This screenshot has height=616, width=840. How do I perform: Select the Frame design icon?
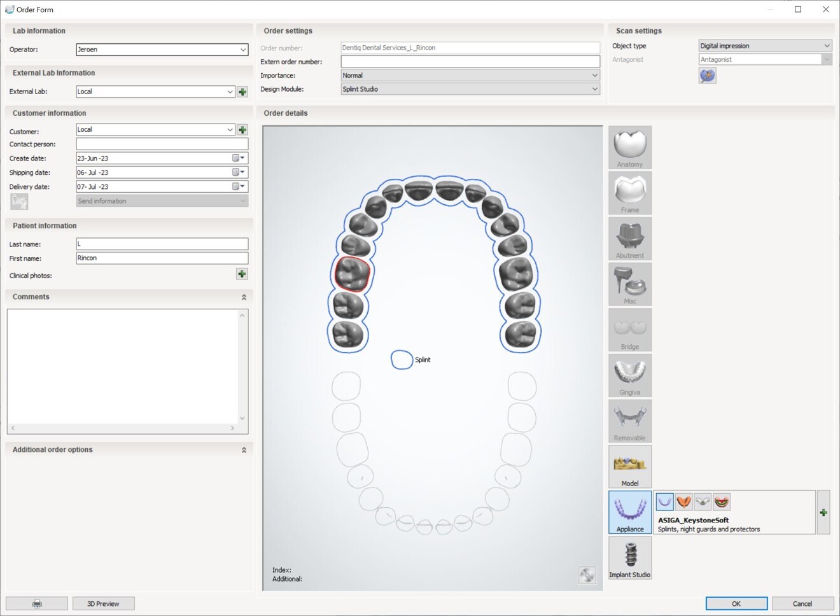[629, 192]
